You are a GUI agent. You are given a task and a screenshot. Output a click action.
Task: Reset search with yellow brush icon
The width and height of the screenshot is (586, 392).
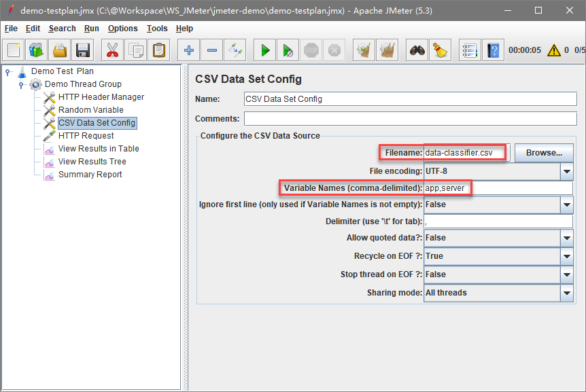click(441, 50)
